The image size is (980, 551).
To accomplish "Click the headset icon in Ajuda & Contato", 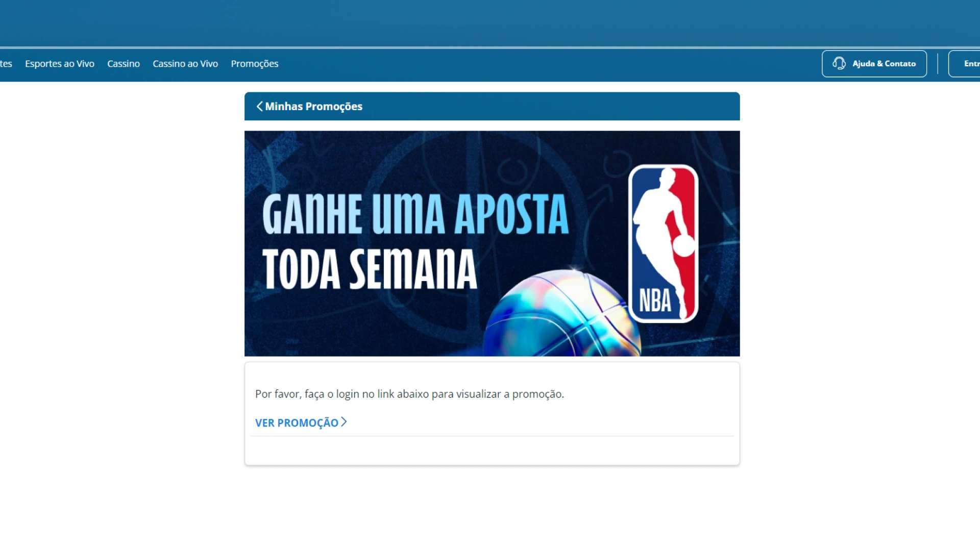I will tap(840, 63).
